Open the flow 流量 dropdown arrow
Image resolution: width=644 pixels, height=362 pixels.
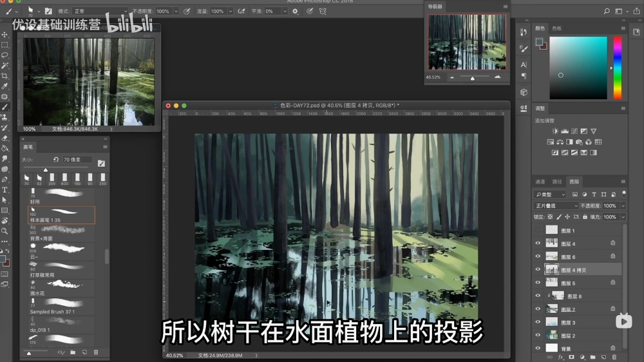click(231, 12)
